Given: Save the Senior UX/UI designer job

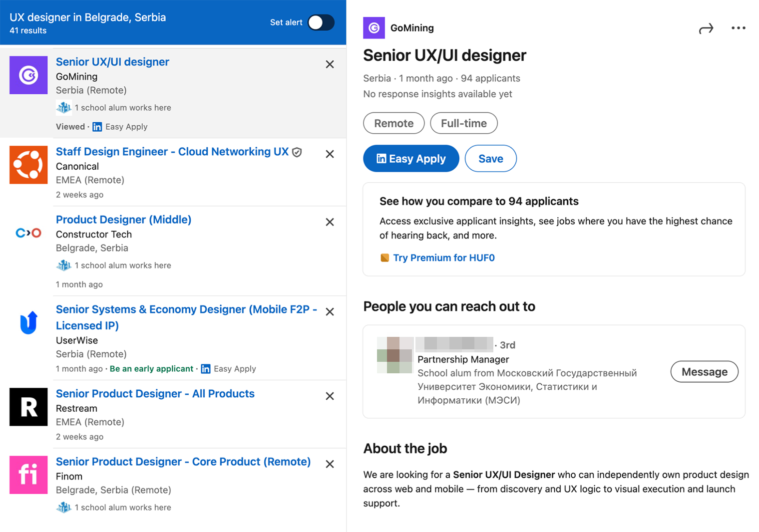Looking at the screenshot, I should (490, 159).
